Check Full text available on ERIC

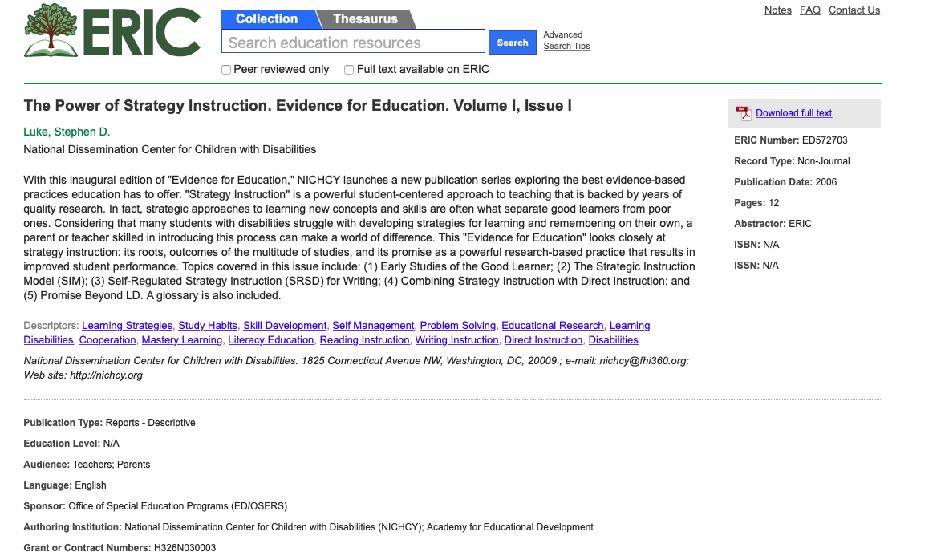click(x=349, y=70)
